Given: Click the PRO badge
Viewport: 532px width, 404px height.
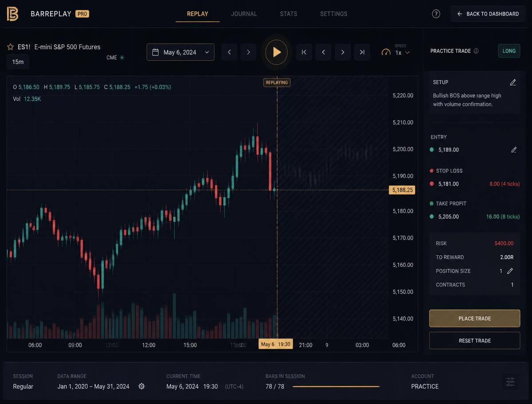Looking at the screenshot, I should tap(82, 14).
